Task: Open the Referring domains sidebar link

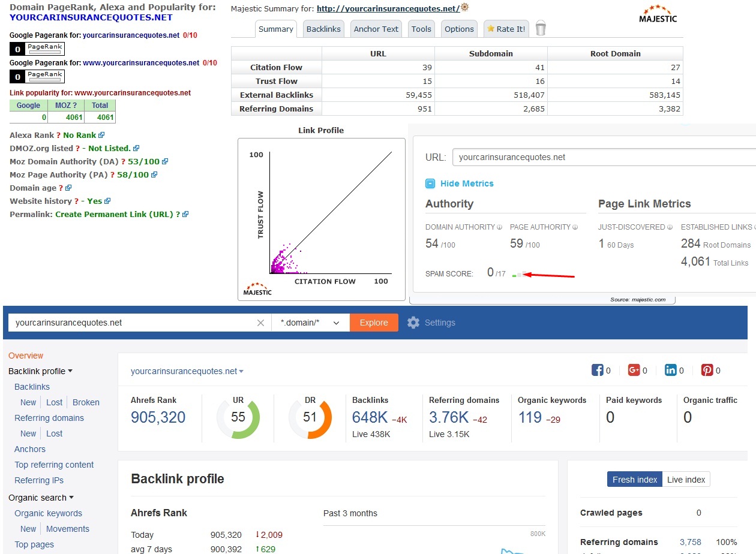Action: [x=49, y=418]
